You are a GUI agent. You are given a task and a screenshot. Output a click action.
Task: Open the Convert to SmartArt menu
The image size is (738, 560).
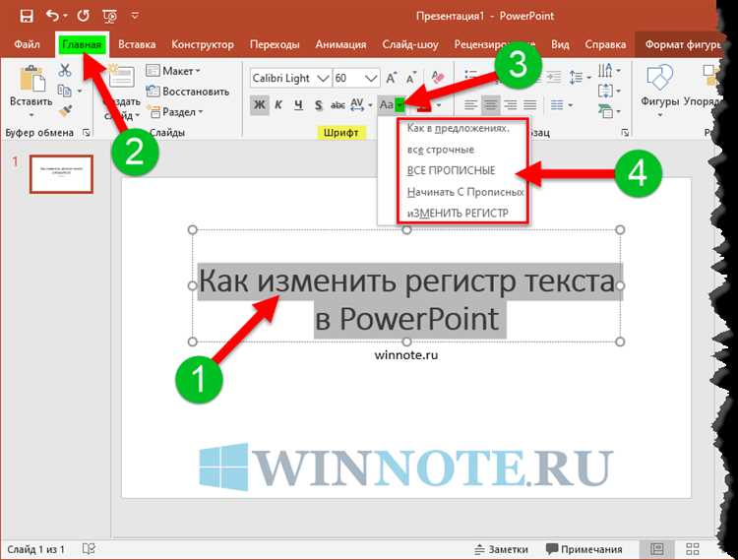(x=609, y=111)
